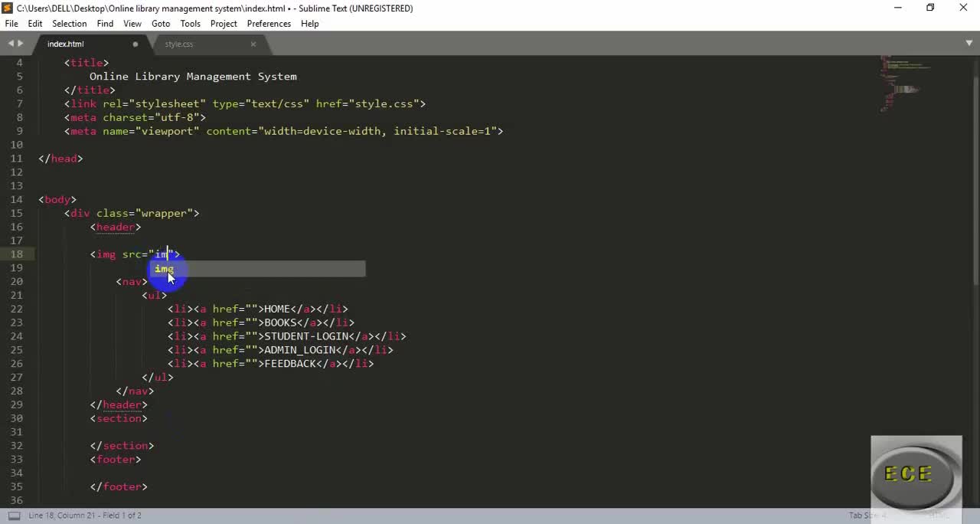Click the Sublime Text app icon in title bar

[x=7, y=8]
